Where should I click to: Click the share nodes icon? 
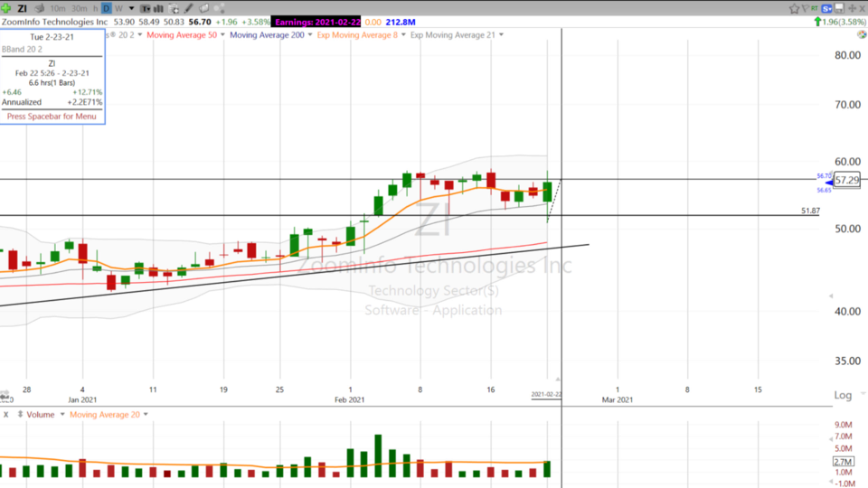pos(219,8)
